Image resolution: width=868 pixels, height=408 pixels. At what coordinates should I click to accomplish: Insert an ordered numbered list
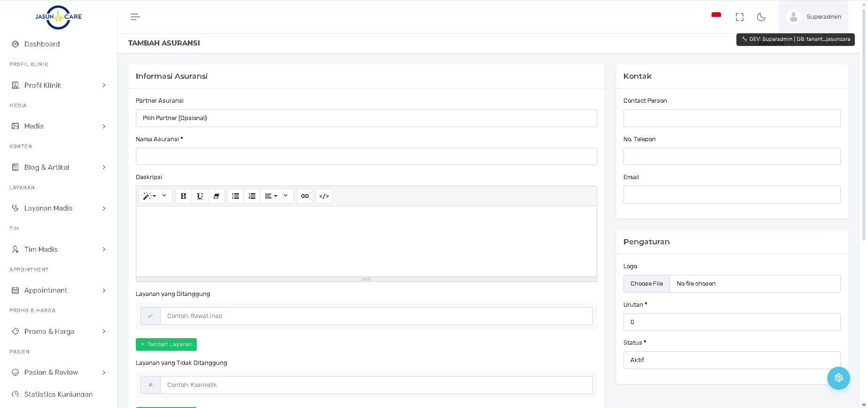[x=252, y=196]
